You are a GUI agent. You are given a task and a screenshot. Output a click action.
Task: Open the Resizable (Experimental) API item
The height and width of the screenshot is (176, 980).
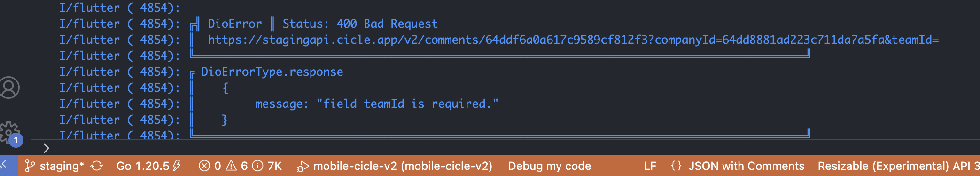[898, 166]
